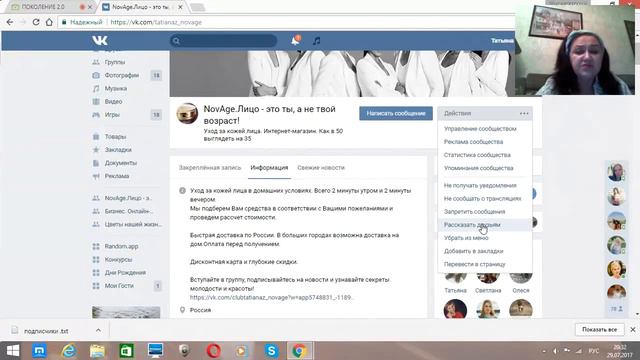This screenshot has height=360, width=640.
Task: Open Товары in left sidebar
Action: click(x=115, y=137)
